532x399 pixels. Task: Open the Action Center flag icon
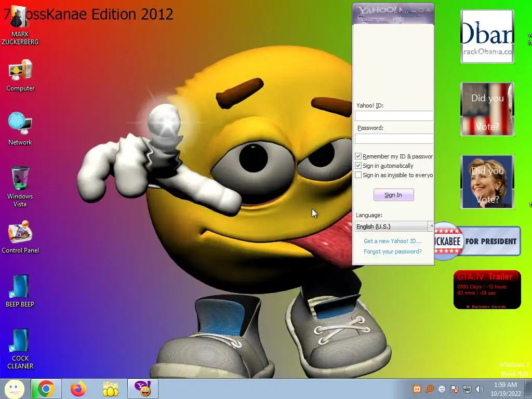click(454, 389)
